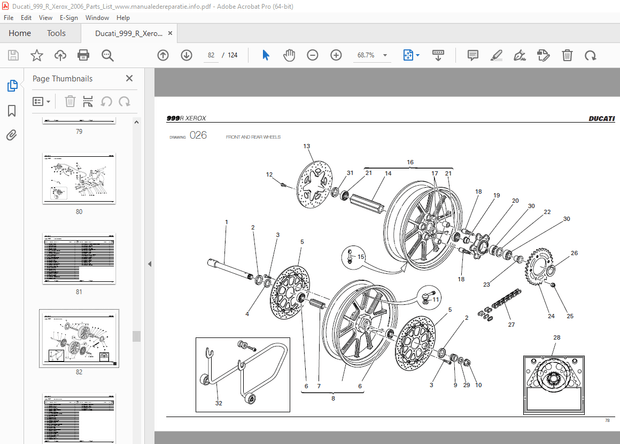Click part number 13 label in diagram
The width and height of the screenshot is (620, 444).
[306, 146]
